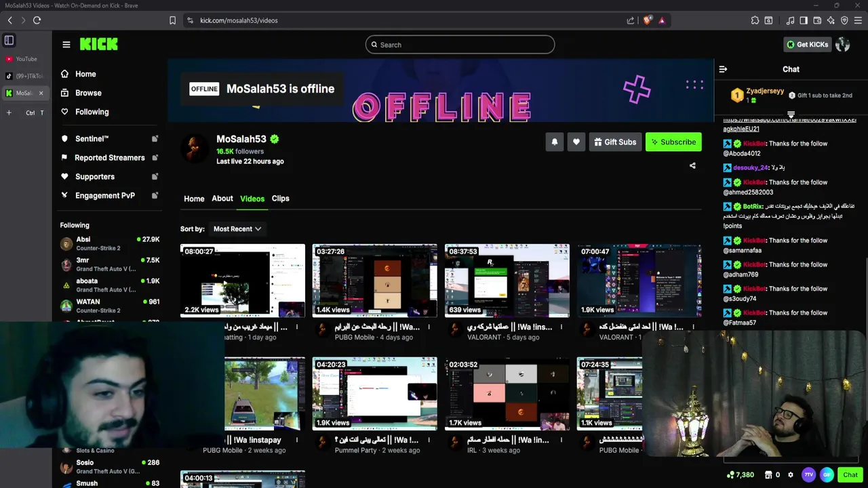Open the Kick hamburger sidebar menu
The image size is (868, 488).
[x=66, y=45]
